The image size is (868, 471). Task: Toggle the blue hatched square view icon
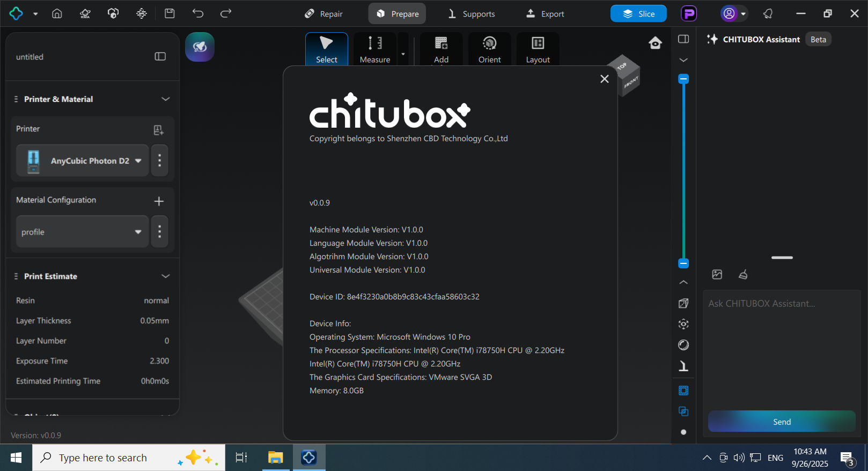coord(683,391)
